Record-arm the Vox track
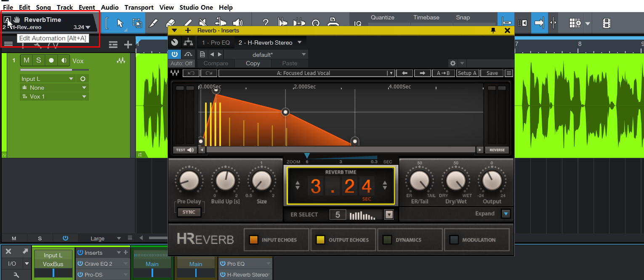Image resolution: width=644 pixels, height=280 pixels. pyautogui.click(x=51, y=60)
